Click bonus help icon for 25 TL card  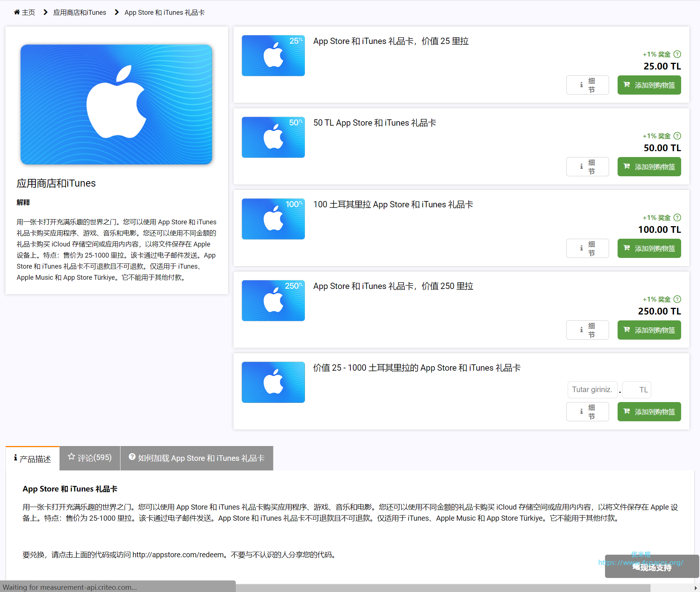(x=677, y=54)
